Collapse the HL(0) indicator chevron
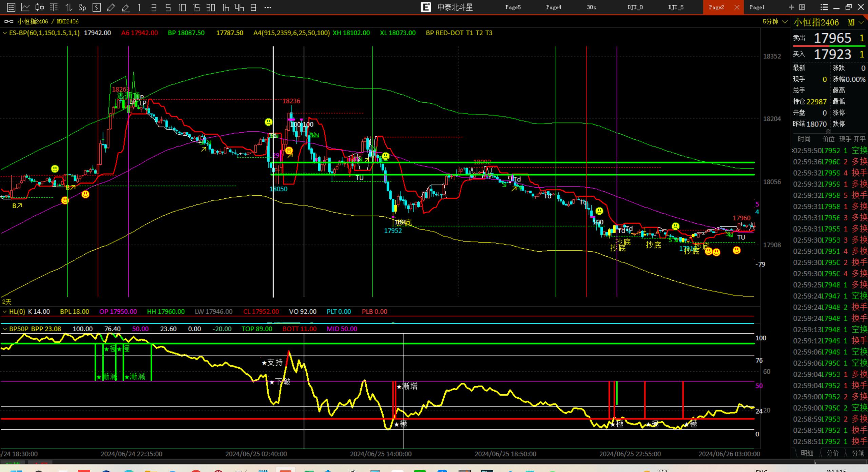The height and width of the screenshot is (472, 868). [x=5, y=311]
